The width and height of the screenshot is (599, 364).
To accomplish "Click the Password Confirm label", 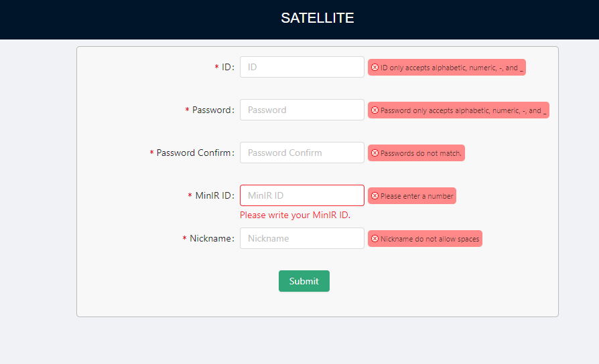I will pos(195,153).
